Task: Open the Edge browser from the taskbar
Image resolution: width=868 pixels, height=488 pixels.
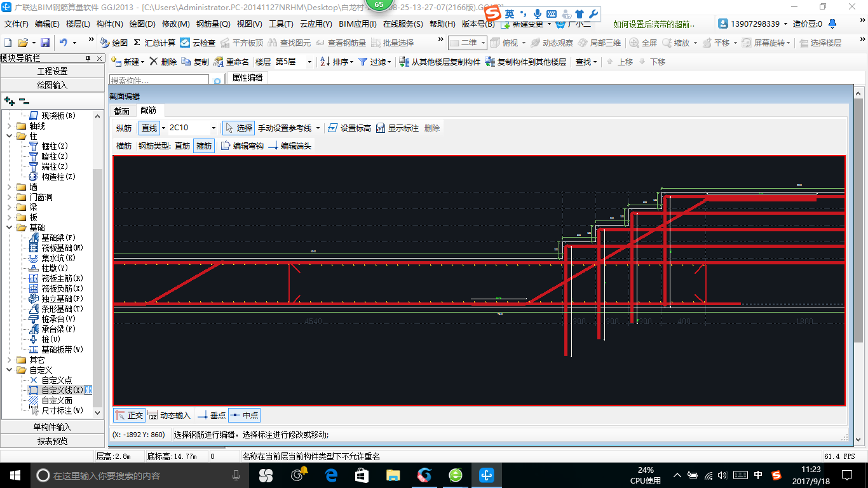Action: [x=330, y=475]
